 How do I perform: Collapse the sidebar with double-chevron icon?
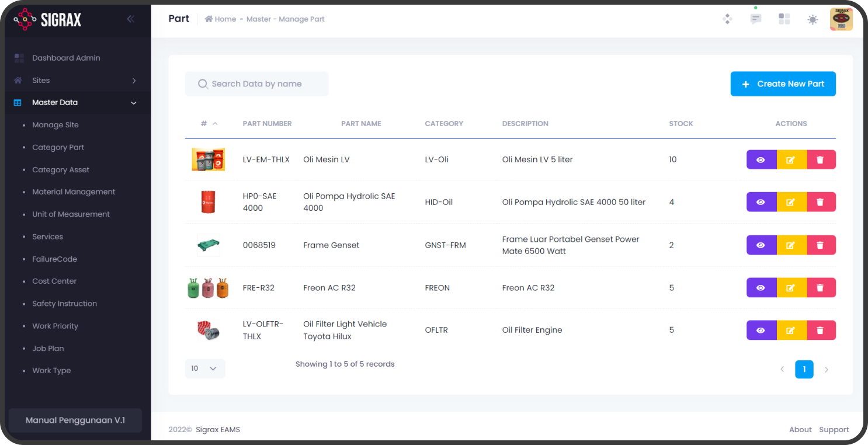click(x=130, y=19)
